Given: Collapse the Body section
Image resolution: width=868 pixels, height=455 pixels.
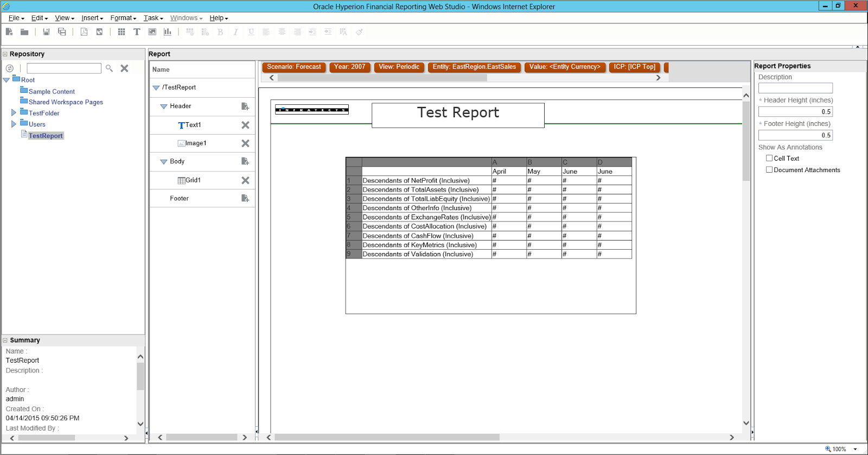Looking at the screenshot, I should (x=163, y=162).
